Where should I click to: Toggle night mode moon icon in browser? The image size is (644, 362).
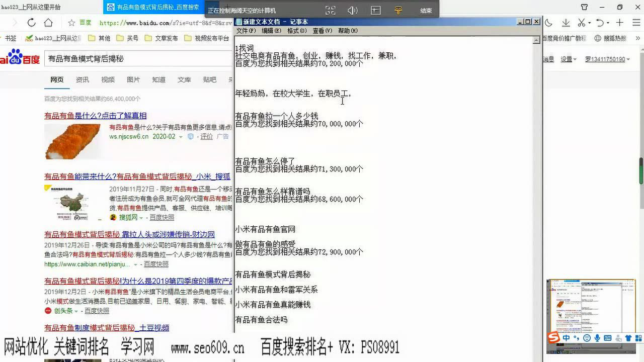549,23
